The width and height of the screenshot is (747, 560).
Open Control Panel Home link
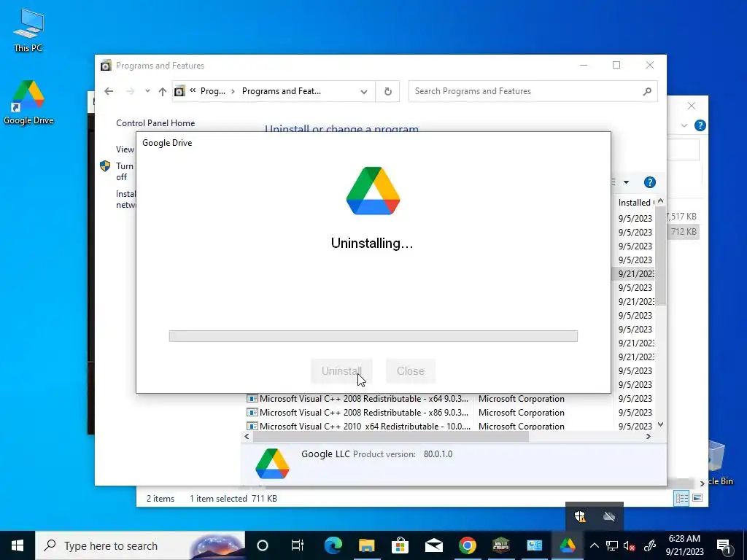coord(155,122)
